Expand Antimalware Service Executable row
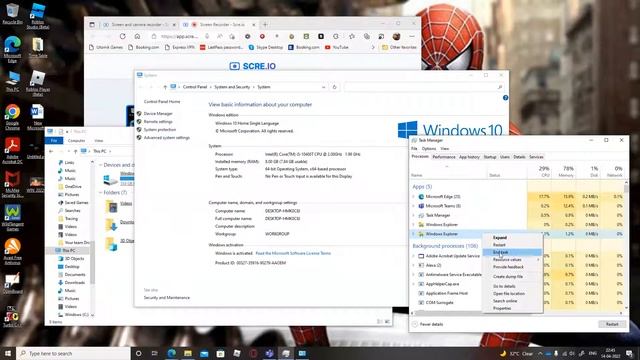Screen dimensions: 640x360 coord(413,275)
